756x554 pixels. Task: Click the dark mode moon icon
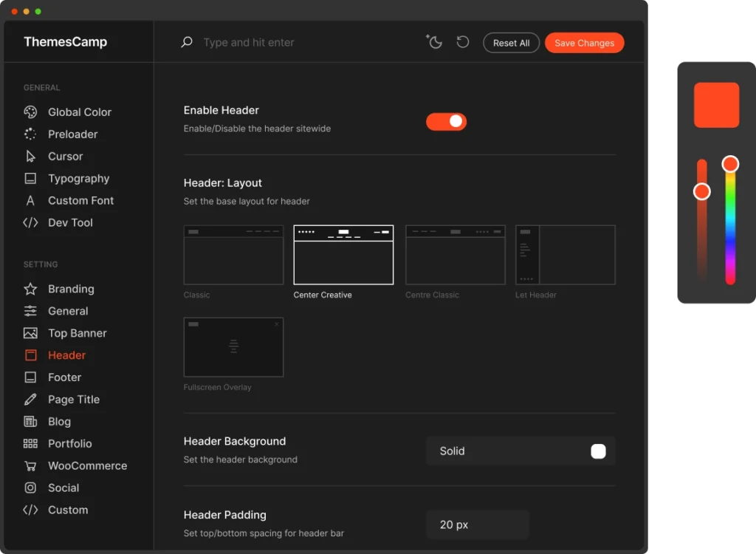(434, 42)
